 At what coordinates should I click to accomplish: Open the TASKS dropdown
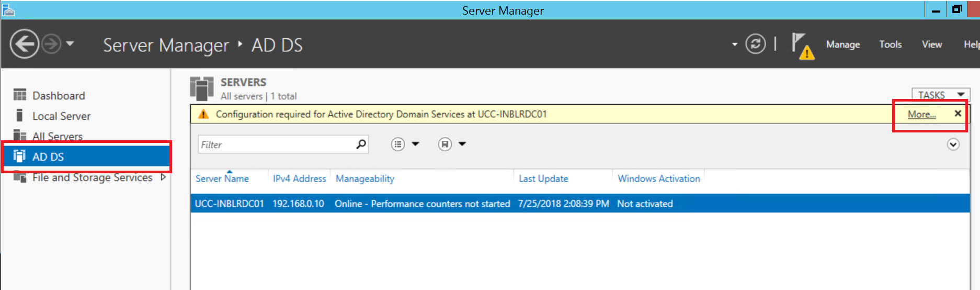(x=941, y=95)
